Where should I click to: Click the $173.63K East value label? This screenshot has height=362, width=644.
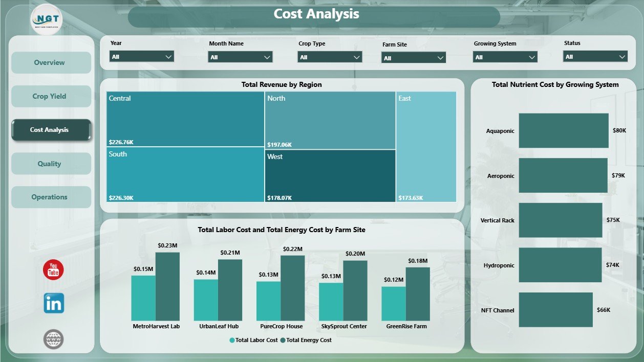[x=411, y=197]
